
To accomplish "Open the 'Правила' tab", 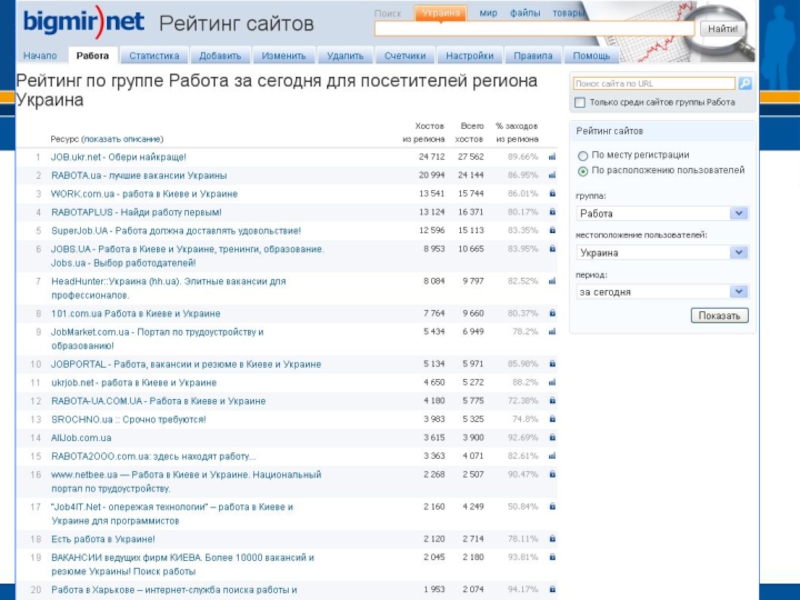I will (x=533, y=56).
